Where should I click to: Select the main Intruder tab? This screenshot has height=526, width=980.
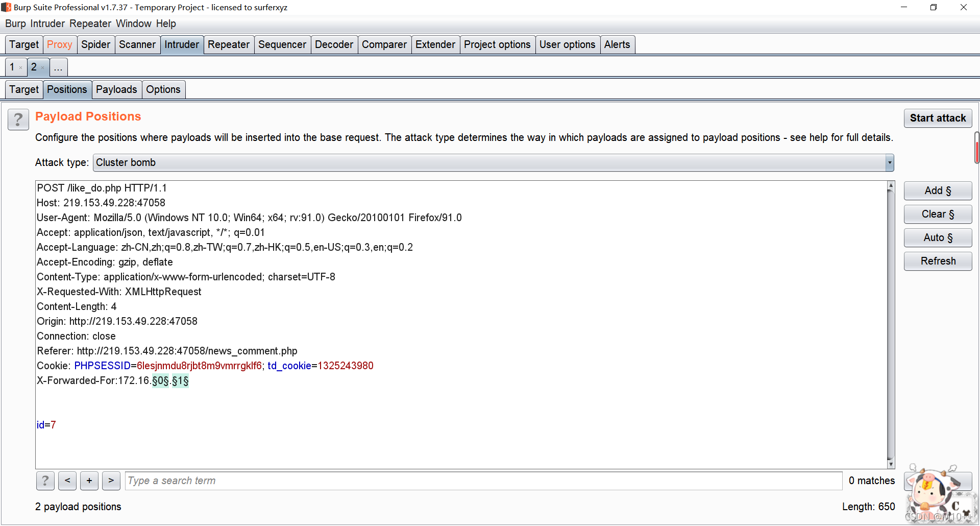click(182, 44)
